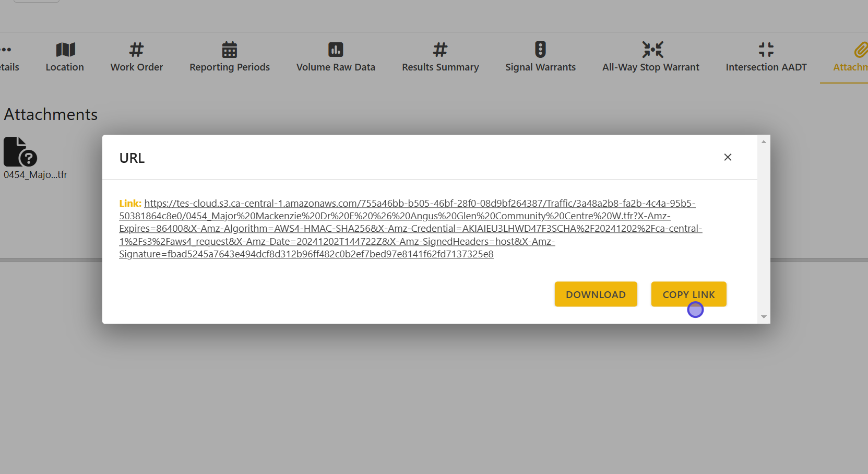Click the Intersection AADT icon

tap(766, 50)
